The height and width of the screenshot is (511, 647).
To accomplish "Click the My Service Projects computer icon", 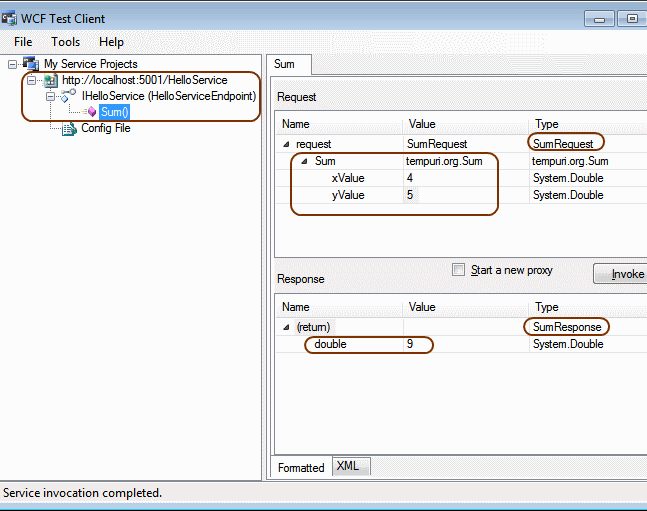I will point(31,64).
